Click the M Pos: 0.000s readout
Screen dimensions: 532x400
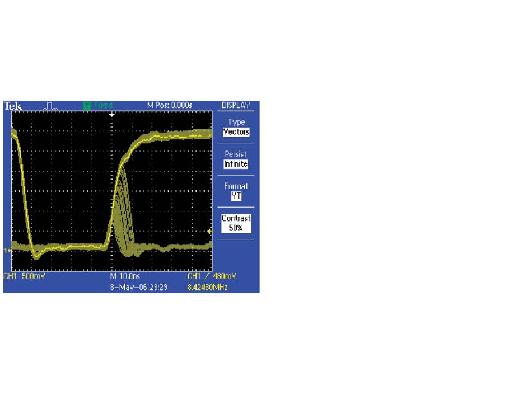click(169, 105)
